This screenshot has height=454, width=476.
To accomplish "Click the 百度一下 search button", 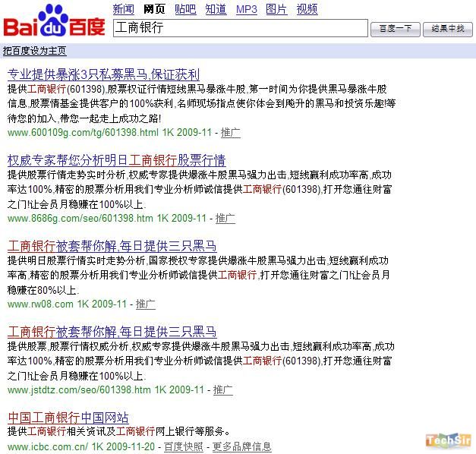I will (396, 29).
